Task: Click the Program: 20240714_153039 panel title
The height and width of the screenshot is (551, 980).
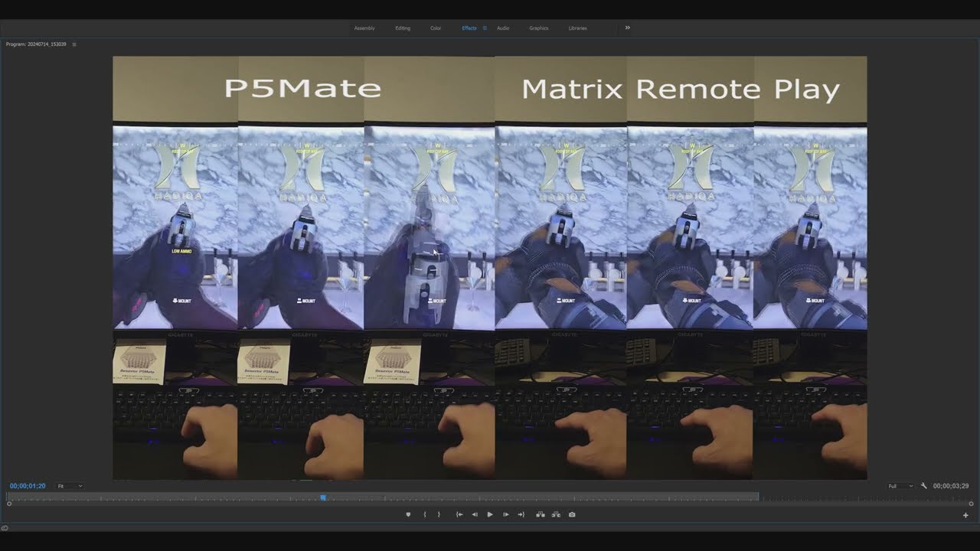Action: pos(36,44)
